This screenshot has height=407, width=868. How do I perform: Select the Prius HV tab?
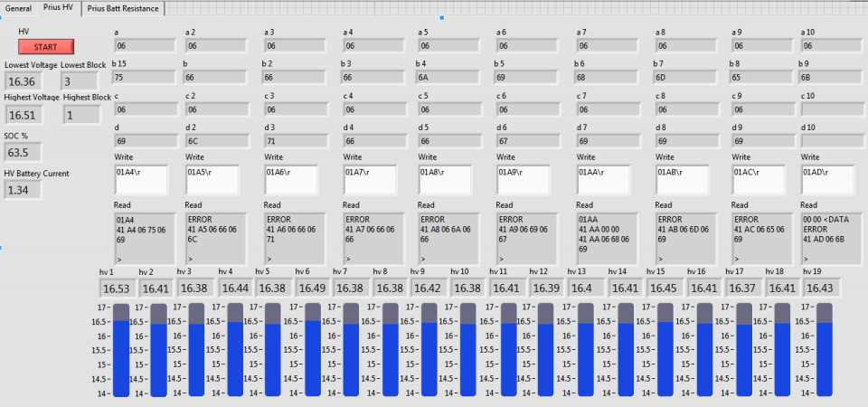pos(59,8)
